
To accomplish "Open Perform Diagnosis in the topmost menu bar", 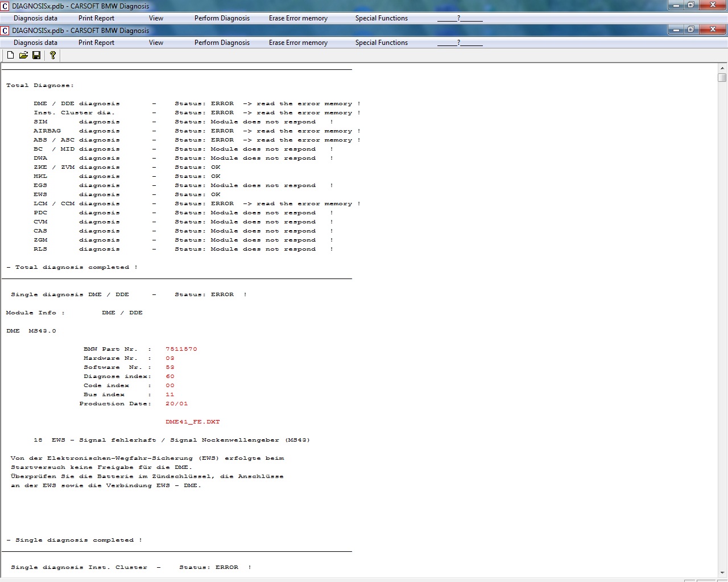I will [222, 18].
